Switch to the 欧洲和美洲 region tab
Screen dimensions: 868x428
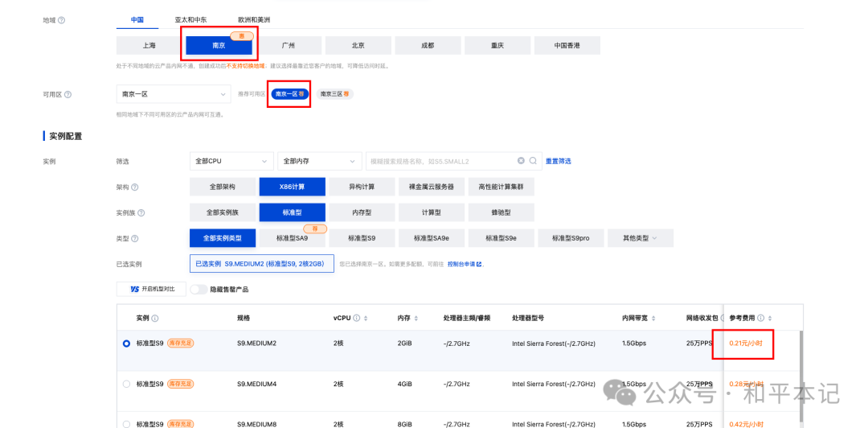(x=254, y=19)
